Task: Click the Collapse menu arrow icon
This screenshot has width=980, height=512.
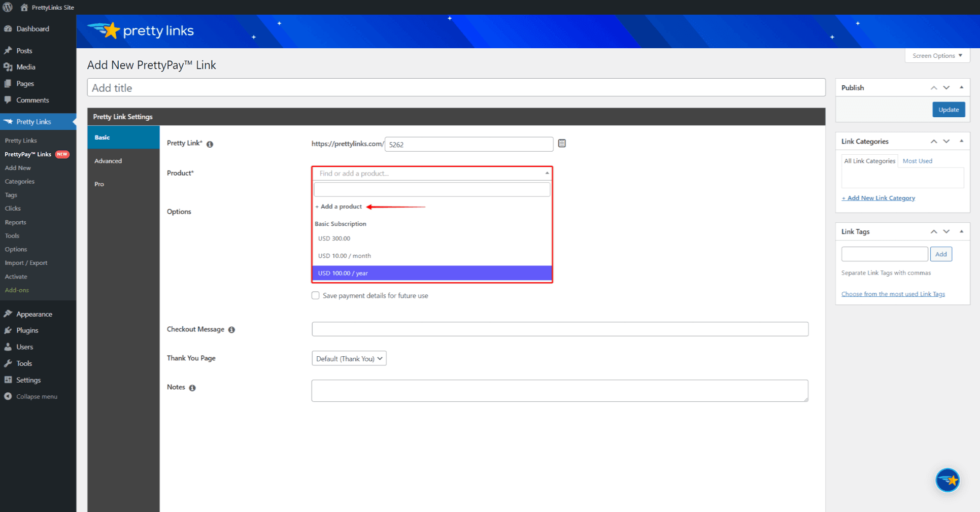Action: click(x=8, y=396)
